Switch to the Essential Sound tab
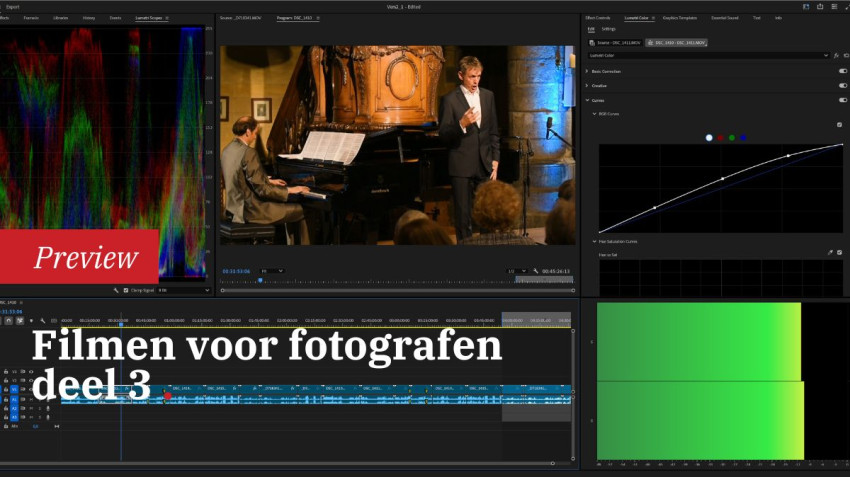850x477 pixels. [x=725, y=18]
